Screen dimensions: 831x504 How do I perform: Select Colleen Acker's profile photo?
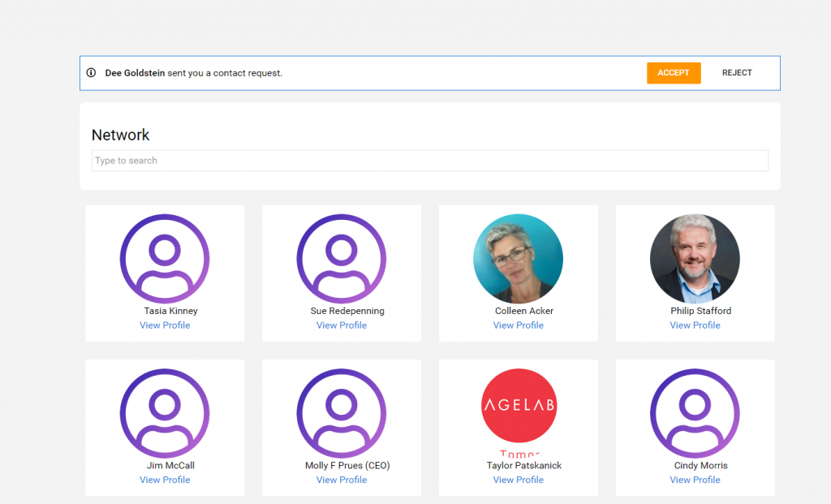pos(519,259)
